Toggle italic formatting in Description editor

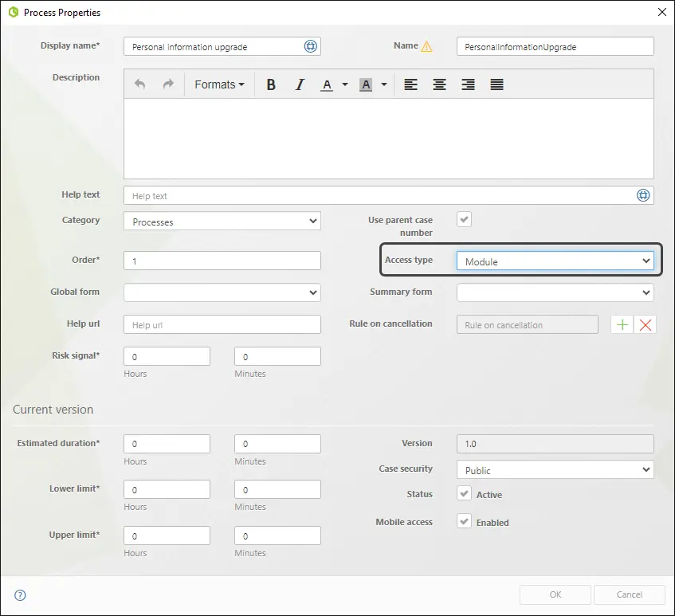pyautogui.click(x=300, y=84)
